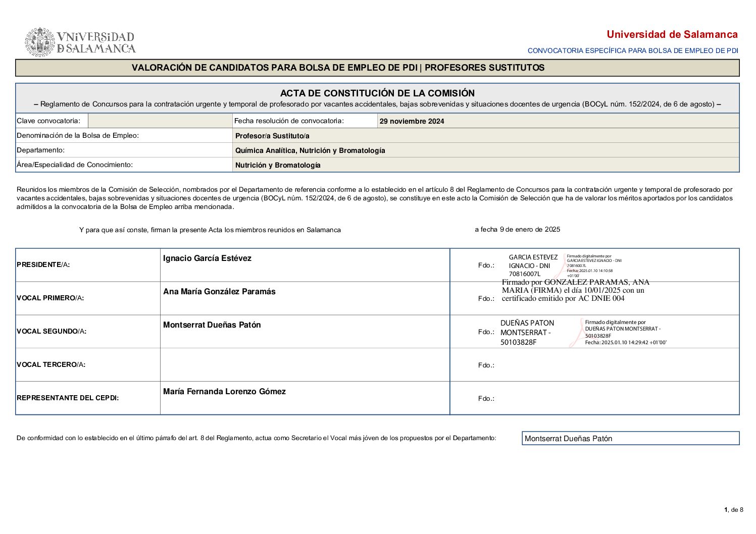Select the 'Nutrición y Bromatología' area value

[278, 165]
